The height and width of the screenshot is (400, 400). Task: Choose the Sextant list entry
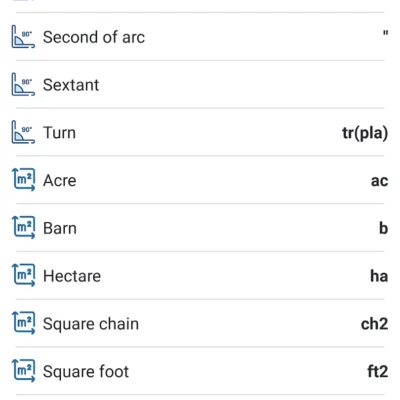[71, 85]
